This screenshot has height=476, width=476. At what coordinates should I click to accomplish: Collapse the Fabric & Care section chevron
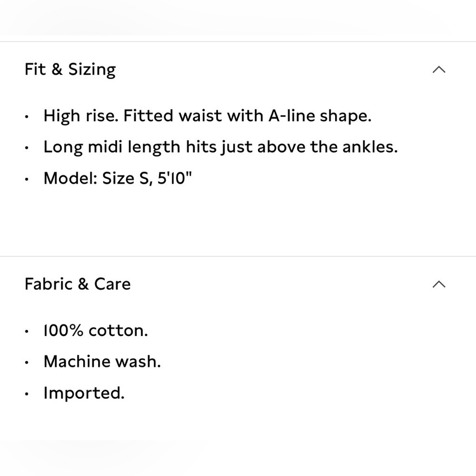point(439,285)
